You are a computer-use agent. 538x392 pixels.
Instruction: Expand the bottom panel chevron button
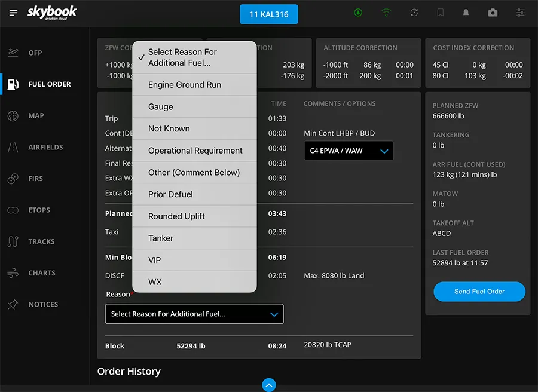pos(269,385)
